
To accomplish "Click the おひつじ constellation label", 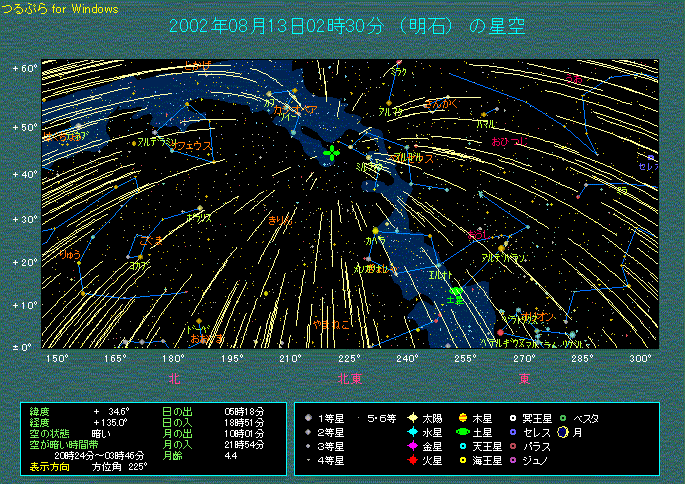I will click(507, 142).
